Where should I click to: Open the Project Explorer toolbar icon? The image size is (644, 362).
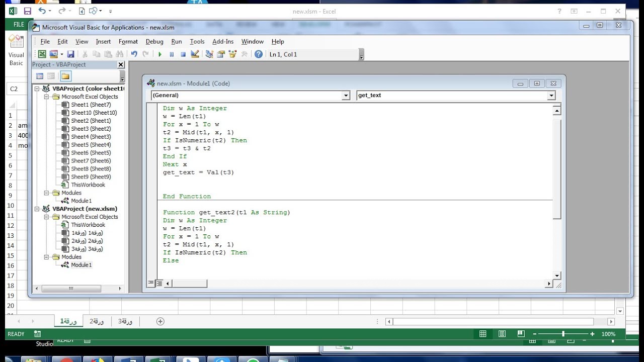pos(209,54)
